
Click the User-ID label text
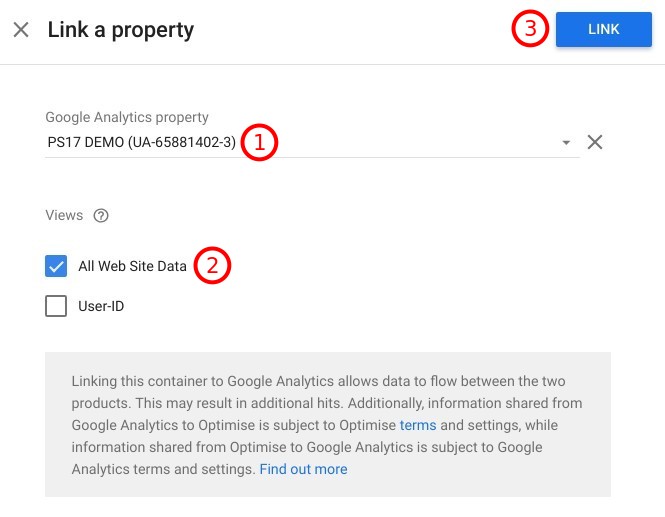click(101, 307)
